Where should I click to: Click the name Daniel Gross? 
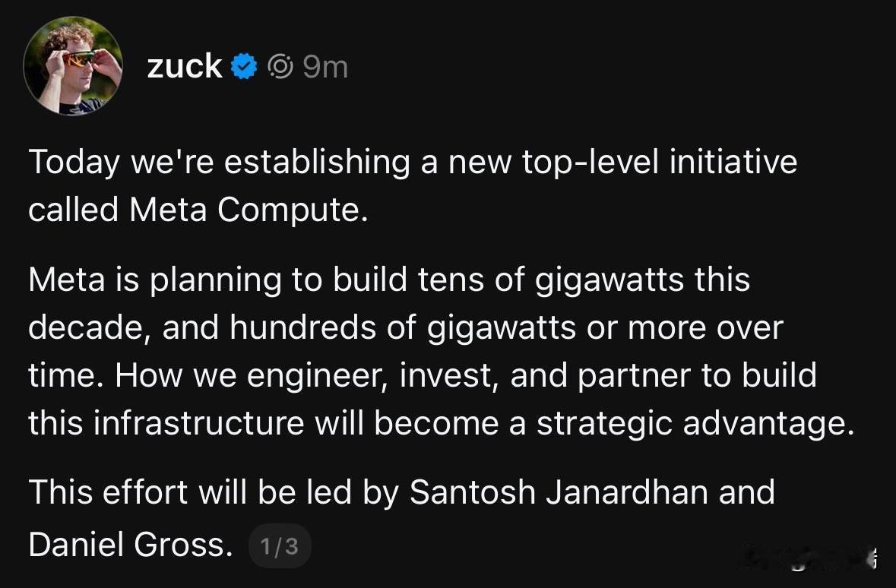[130, 545]
